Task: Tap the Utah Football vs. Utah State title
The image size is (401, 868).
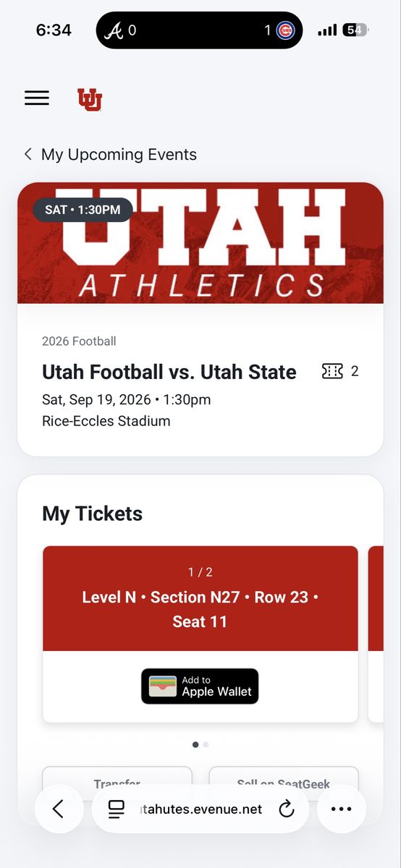Action: [169, 372]
